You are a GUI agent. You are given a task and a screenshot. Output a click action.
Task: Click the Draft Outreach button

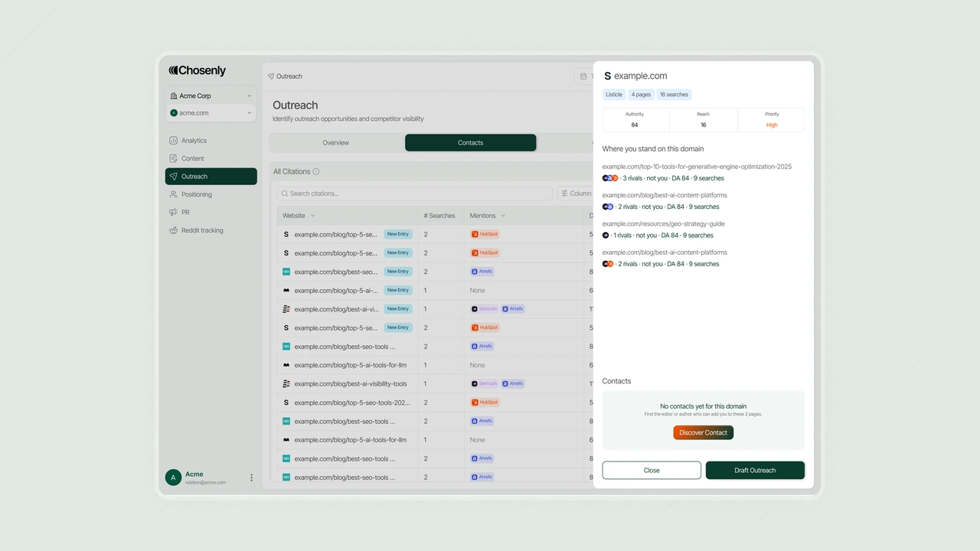(755, 470)
